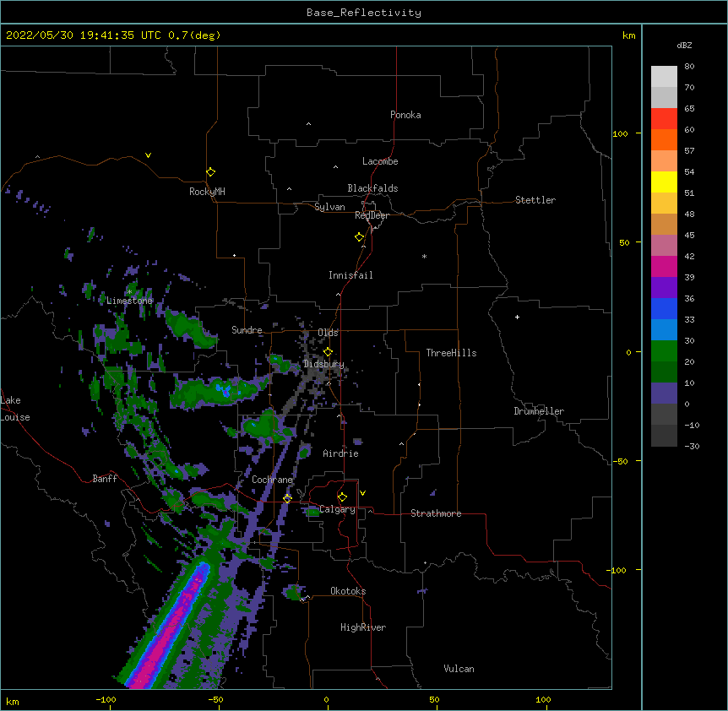Image resolution: width=728 pixels, height=711 pixels.
Task: Click the RockyMH label
Action: 207,192
